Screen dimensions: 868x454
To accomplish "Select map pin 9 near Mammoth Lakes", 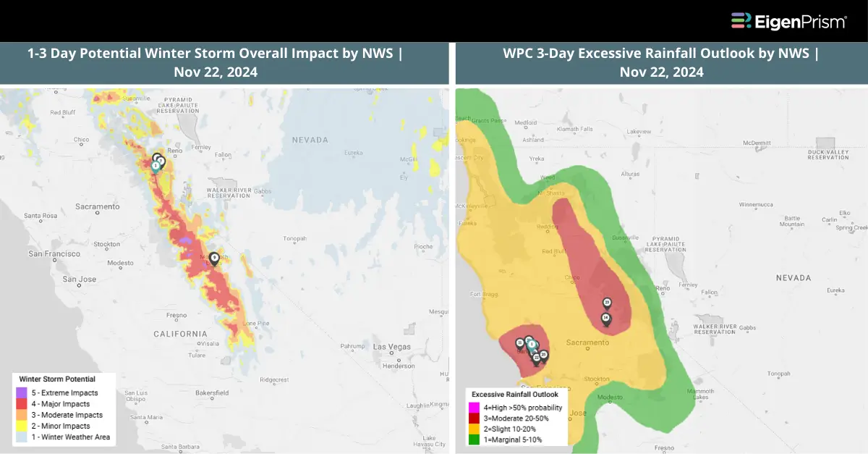I will click(214, 258).
